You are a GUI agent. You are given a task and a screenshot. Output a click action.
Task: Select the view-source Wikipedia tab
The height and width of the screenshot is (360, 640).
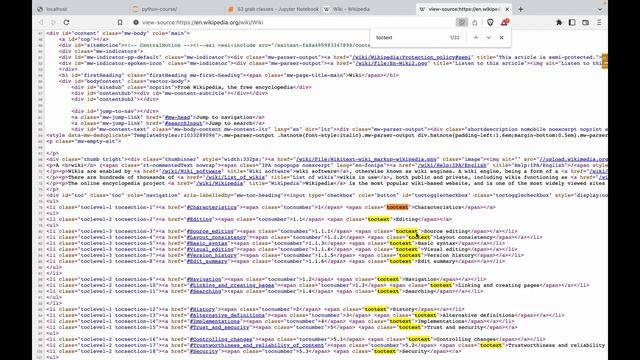point(464,9)
